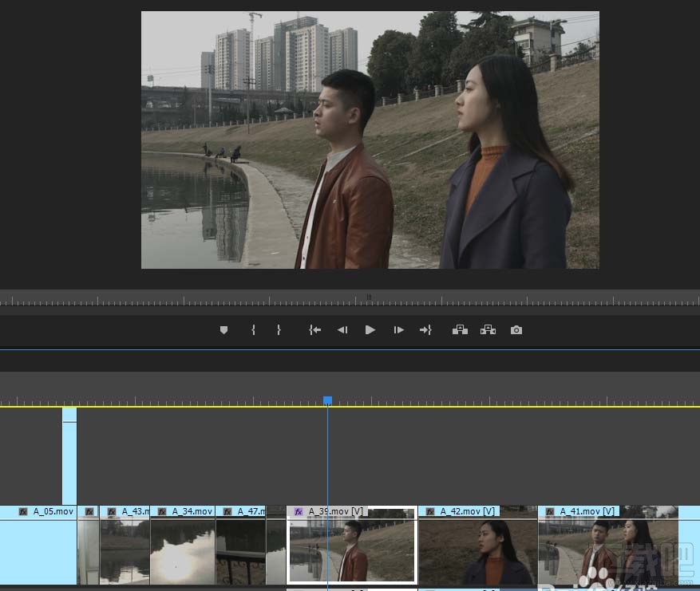Click the blue playhead on timeline ruler

(327, 400)
